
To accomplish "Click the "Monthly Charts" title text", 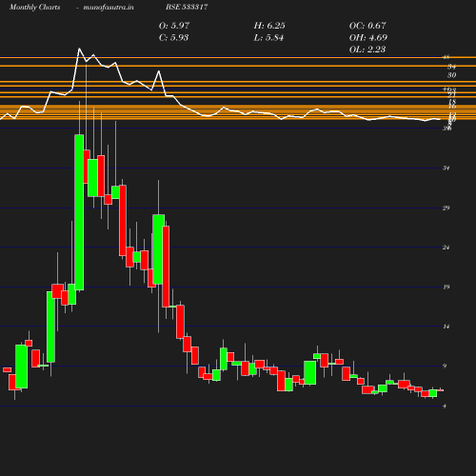I will pyautogui.click(x=34, y=7).
